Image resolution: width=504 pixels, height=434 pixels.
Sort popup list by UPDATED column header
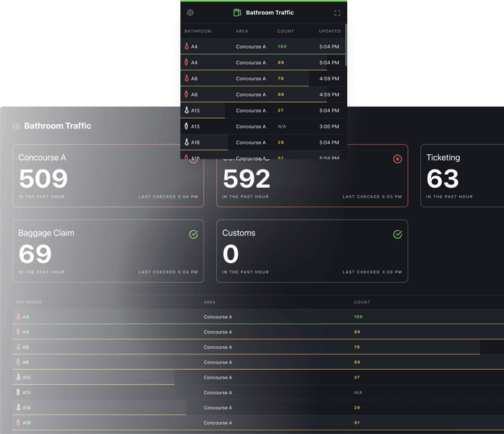point(330,31)
